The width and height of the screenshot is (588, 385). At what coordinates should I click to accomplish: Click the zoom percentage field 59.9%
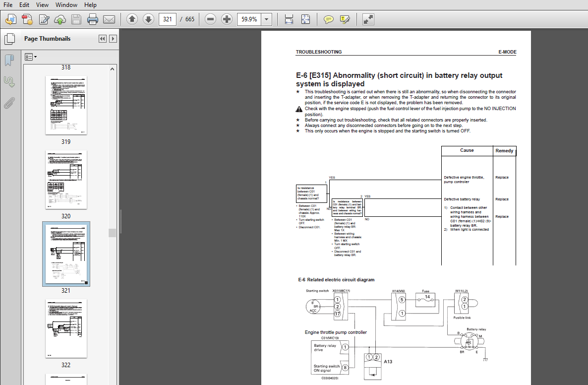point(249,19)
